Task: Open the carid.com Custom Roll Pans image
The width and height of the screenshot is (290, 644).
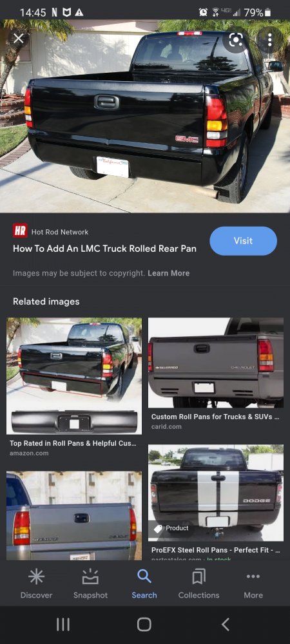Action: click(216, 363)
